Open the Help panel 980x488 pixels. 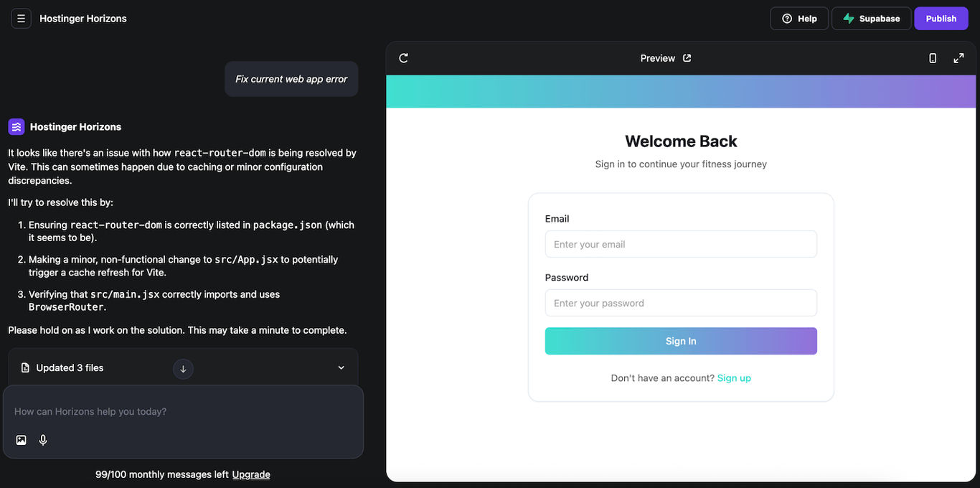tap(799, 18)
